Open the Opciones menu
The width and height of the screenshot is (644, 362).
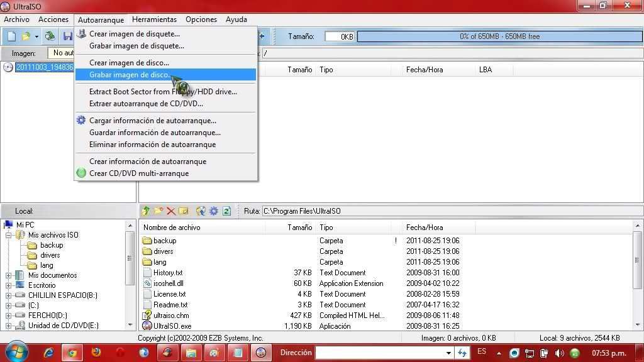coord(201,19)
